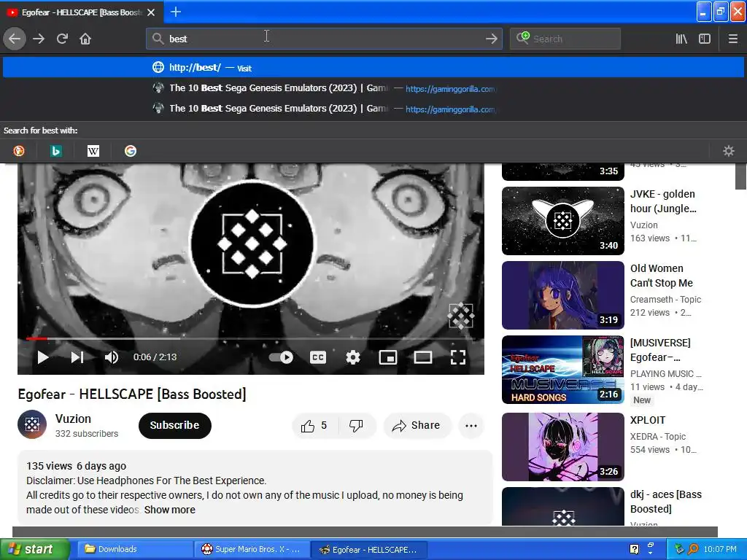Open JVKE golden hour video thumbnail
Screen dimensions: 747x560
click(563, 221)
